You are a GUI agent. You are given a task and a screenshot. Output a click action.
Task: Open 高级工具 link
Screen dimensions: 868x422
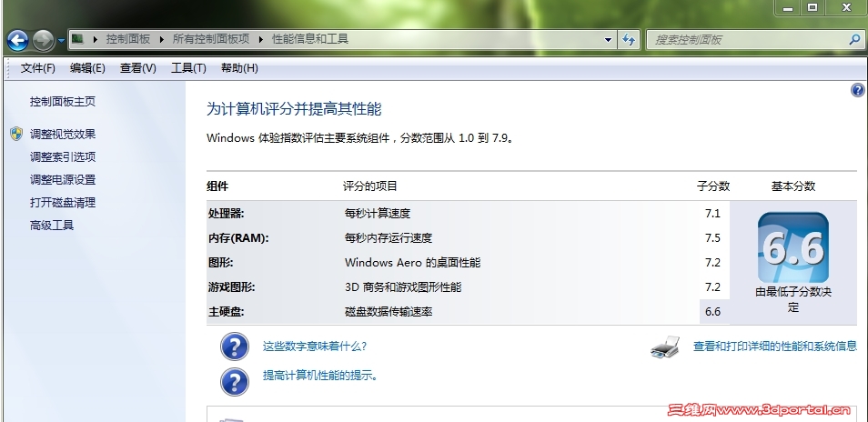click(52, 226)
